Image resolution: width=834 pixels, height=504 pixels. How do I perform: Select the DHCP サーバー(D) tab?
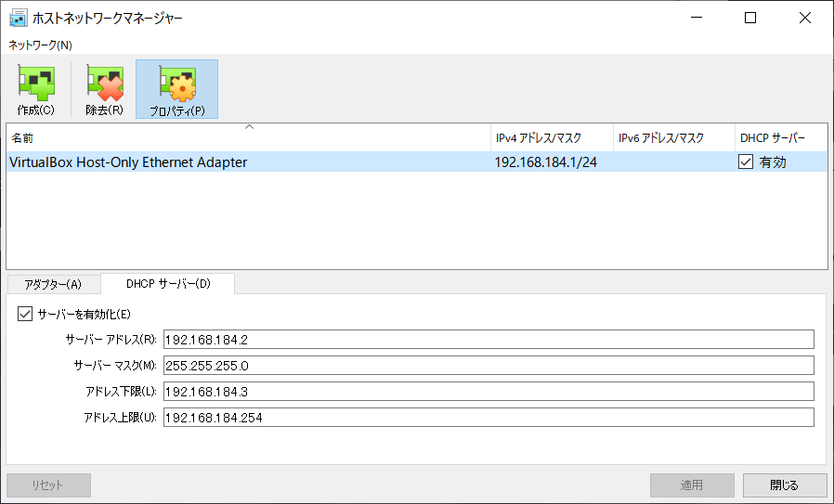(x=168, y=284)
